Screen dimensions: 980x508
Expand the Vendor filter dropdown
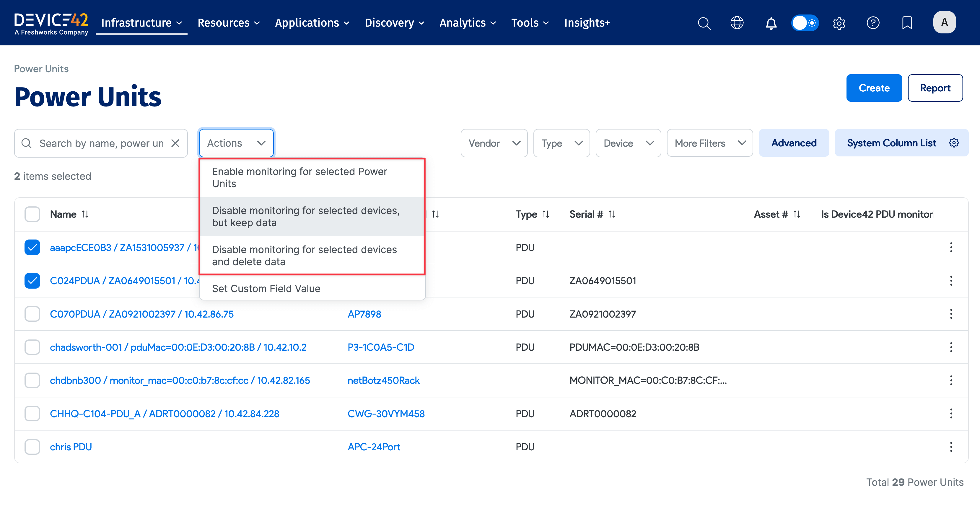494,143
